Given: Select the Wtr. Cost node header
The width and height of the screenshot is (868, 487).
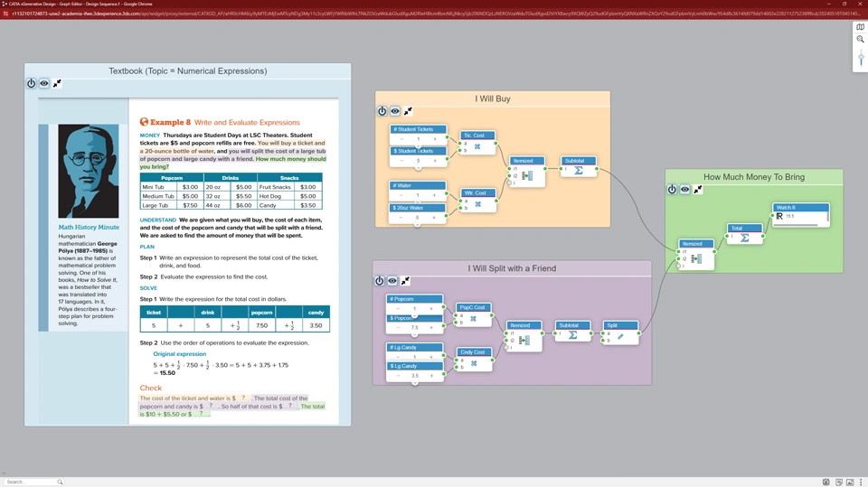Looking at the screenshot, I should tap(478, 192).
